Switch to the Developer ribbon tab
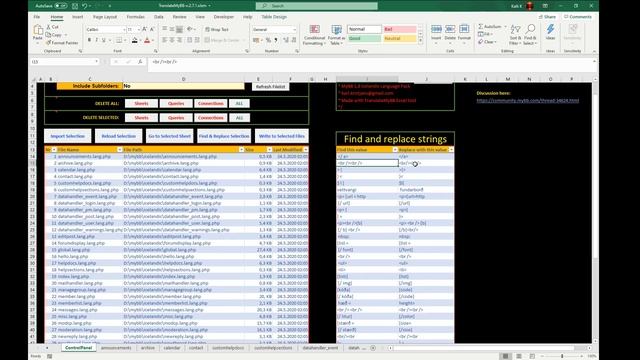The height and width of the screenshot is (360, 640). tap(224, 17)
